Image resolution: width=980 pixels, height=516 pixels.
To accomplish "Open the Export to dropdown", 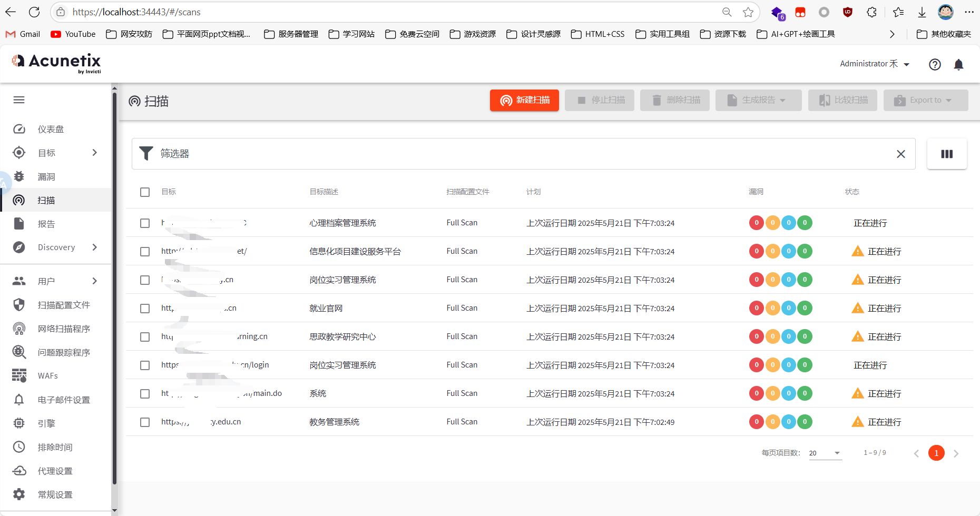I will (x=926, y=100).
